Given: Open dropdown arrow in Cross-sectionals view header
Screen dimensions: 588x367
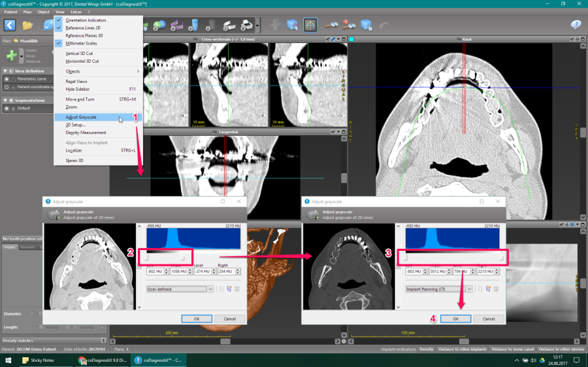Looking at the screenshot, I should point(338,39).
